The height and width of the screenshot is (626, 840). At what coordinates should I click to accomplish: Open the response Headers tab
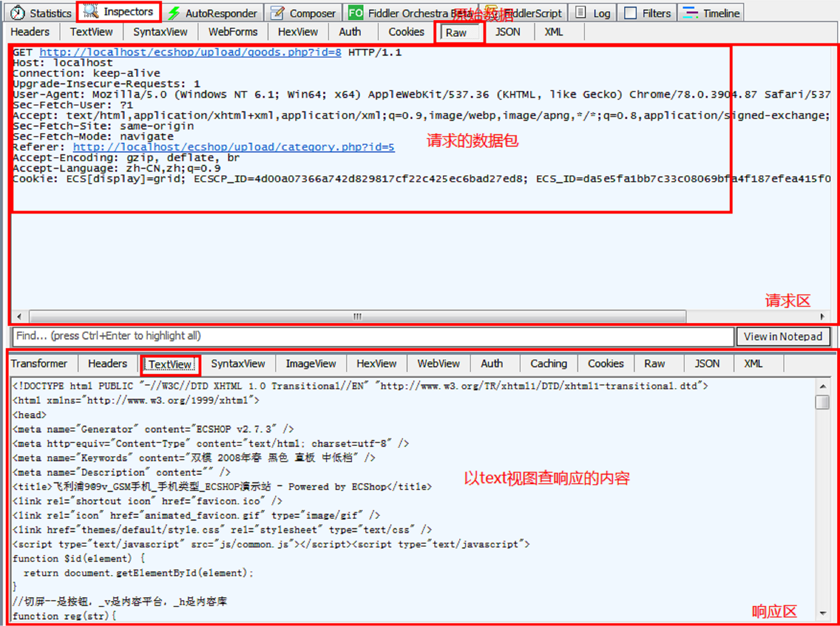pyautogui.click(x=108, y=364)
